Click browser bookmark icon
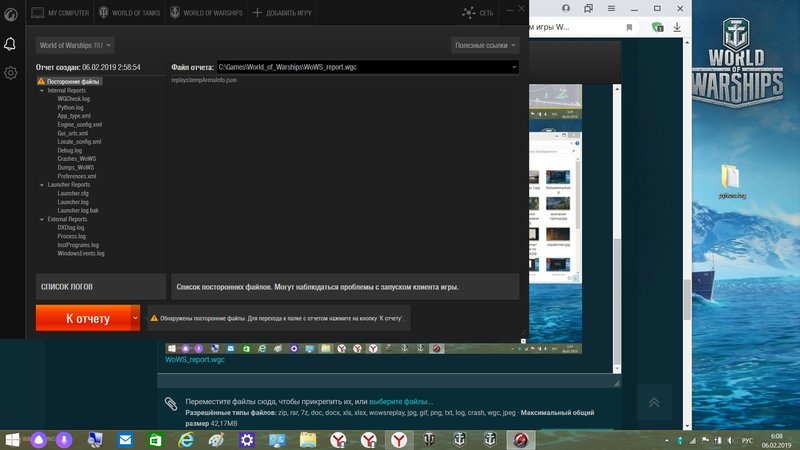The height and width of the screenshot is (450, 800). (629, 28)
